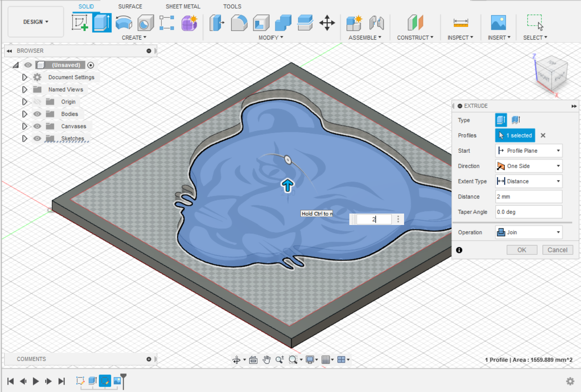This screenshot has width=581, height=392.
Task: Expand the Sketches node
Action: [x=25, y=138]
